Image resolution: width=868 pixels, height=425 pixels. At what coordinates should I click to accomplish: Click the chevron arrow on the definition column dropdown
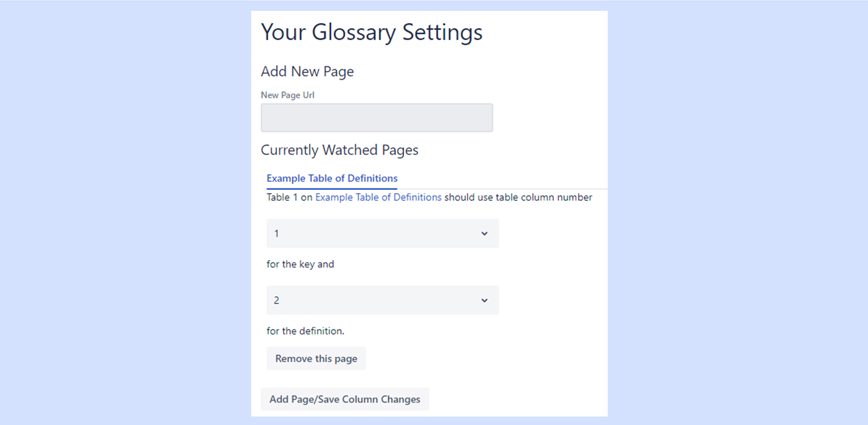484,300
